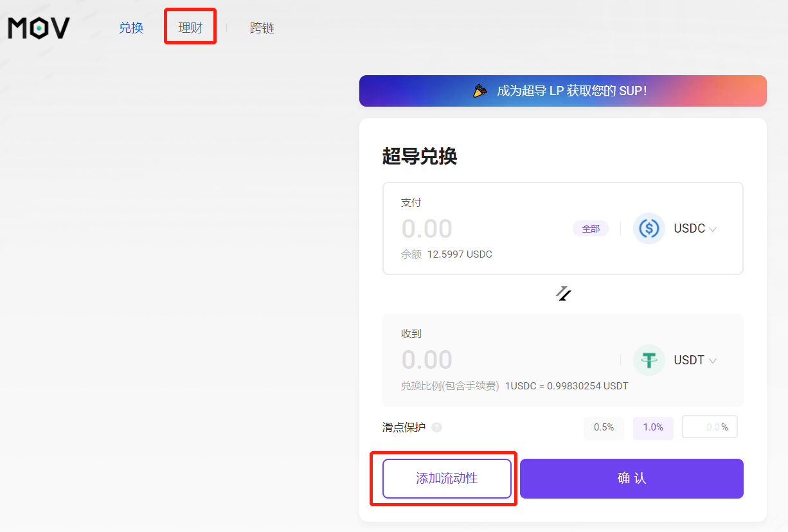Image resolution: width=788 pixels, height=532 pixels.
Task: Open the 成为超导 LP banner
Action: 571,91
